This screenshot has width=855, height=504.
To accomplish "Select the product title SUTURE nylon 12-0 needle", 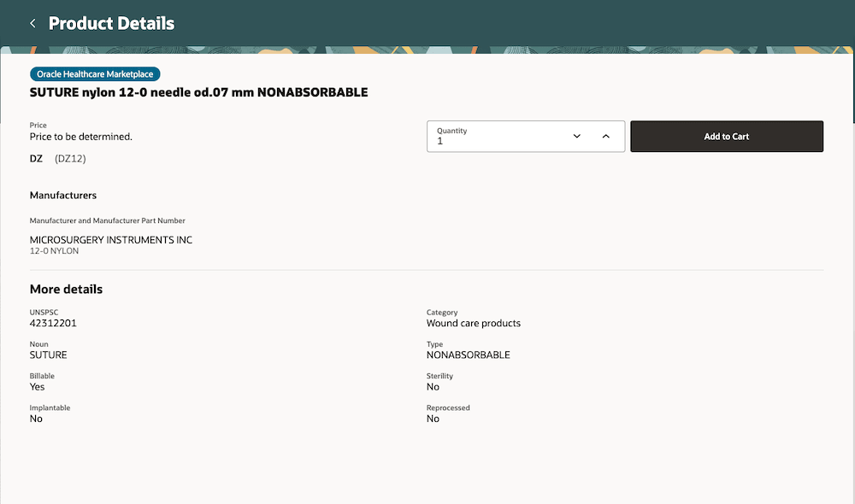I will point(198,92).
